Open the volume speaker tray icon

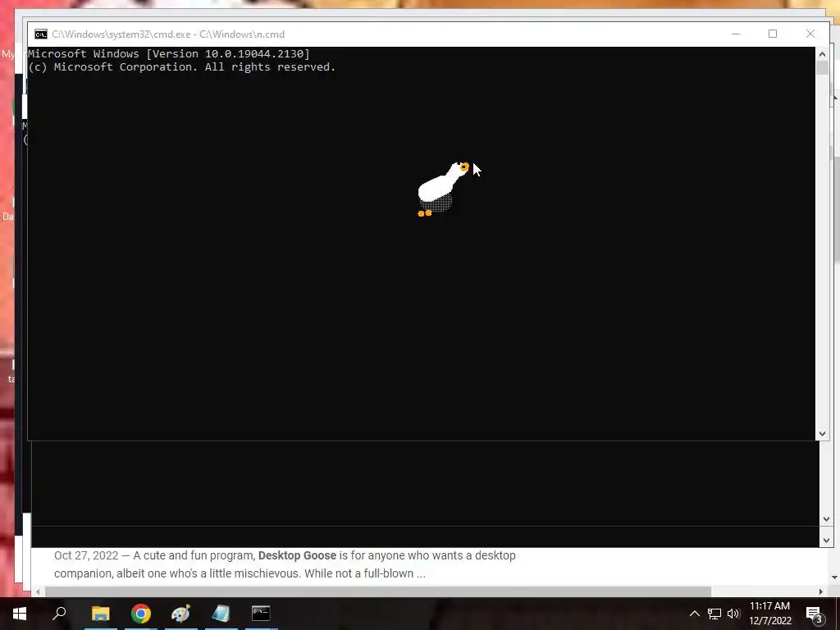733,614
